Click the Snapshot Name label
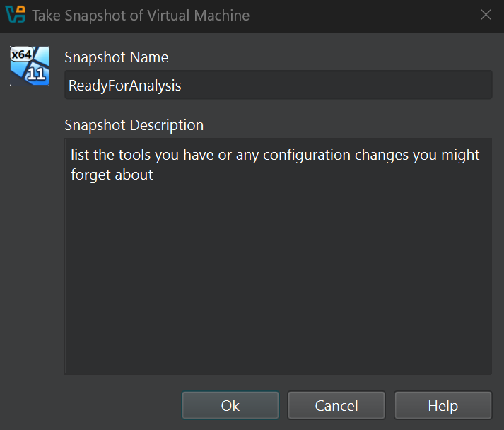Viewport: 504px width, 430px height. (117, 57)
